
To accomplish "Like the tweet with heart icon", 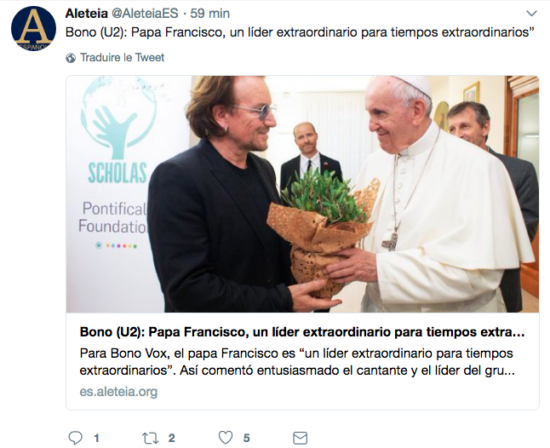I will point(226,437).
